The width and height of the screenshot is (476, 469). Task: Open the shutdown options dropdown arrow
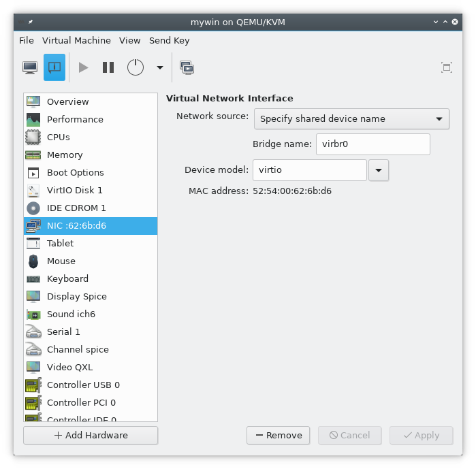(x=160, y=67)
